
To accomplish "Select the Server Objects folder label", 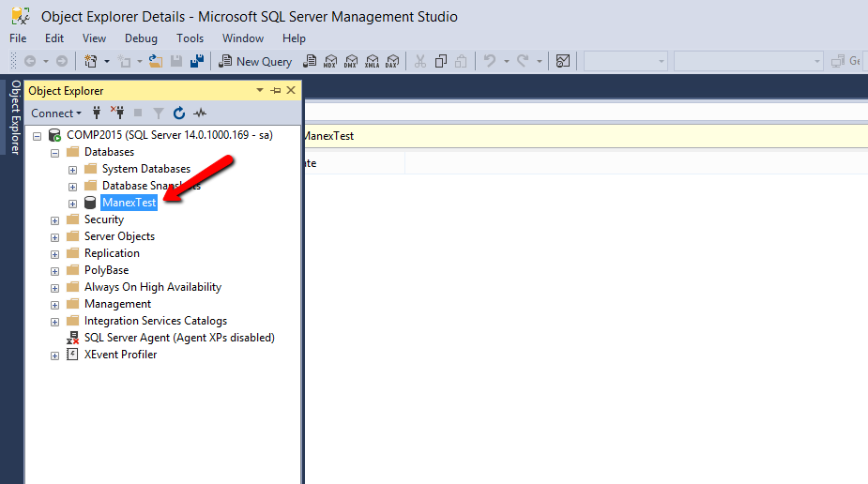I will click(119, 236).
